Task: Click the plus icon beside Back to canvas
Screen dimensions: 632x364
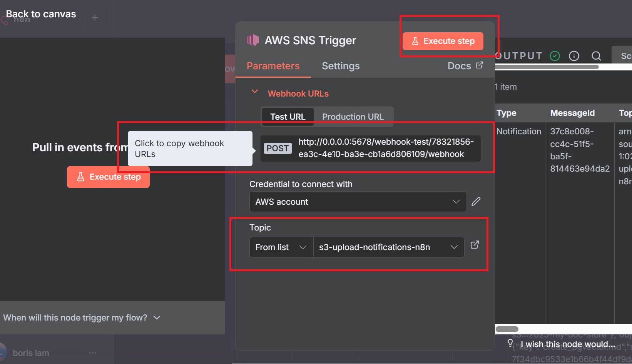Action: pyautogui.click(x=95, y=17)
